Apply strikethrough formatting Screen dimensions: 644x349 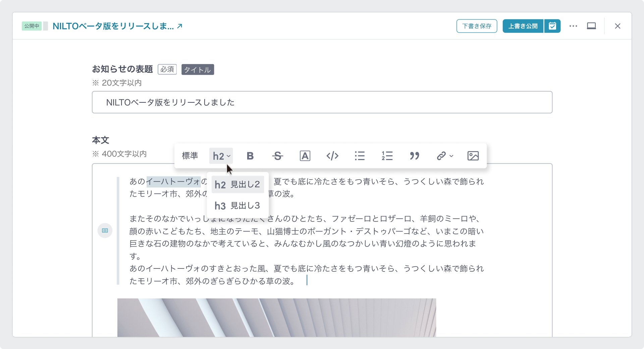(x=277, y=156)
